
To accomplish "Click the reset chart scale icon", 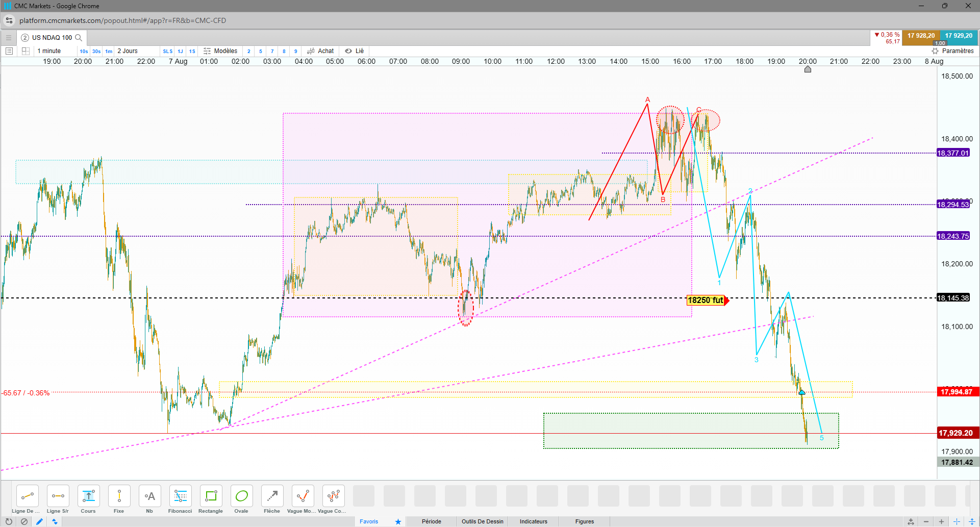I will tap(911, 521).
